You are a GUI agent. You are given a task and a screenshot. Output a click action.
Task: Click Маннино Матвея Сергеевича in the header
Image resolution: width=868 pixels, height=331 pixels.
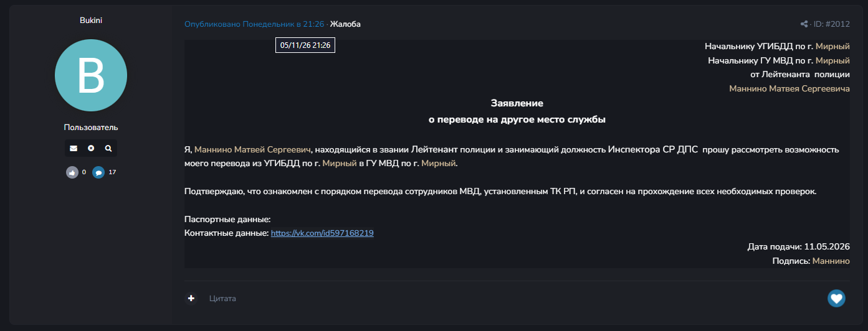[x=789, y=89]
